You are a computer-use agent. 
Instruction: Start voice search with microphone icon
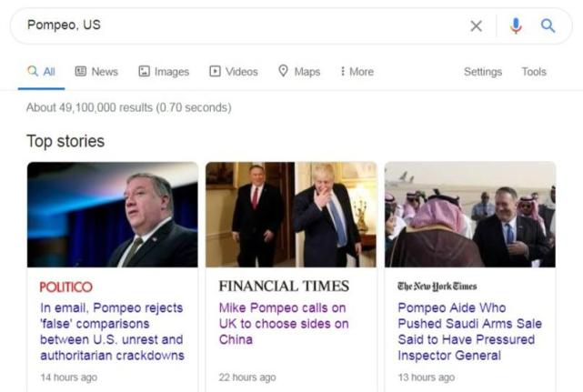516,25
